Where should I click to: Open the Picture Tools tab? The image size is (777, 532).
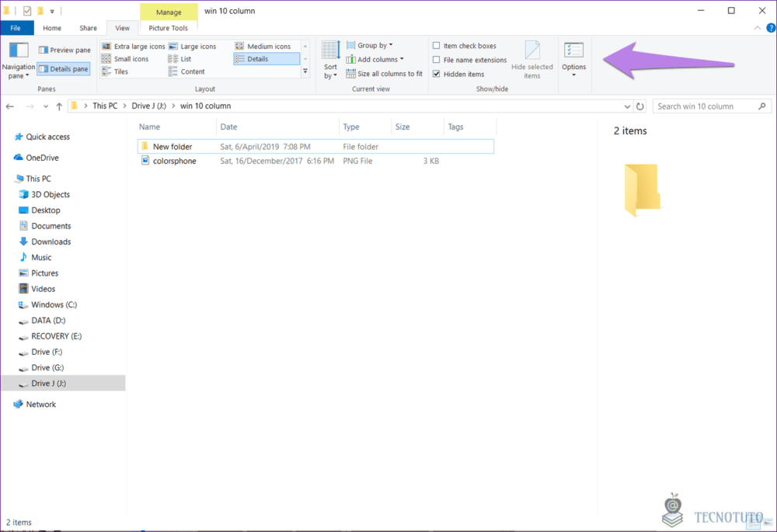(x=168, y=28)
